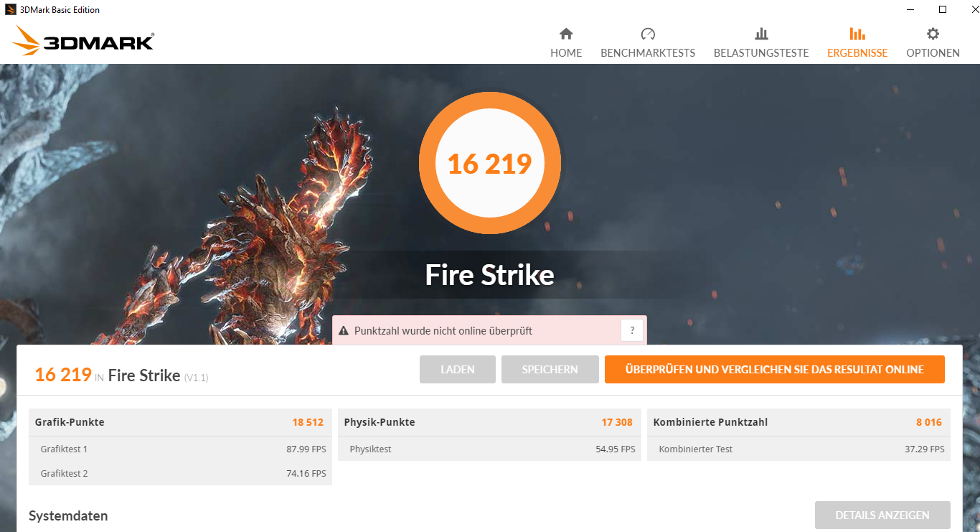The image size is (980, 532).
Task: Click the Grafiktest 2 row
Action: (180, 474)
